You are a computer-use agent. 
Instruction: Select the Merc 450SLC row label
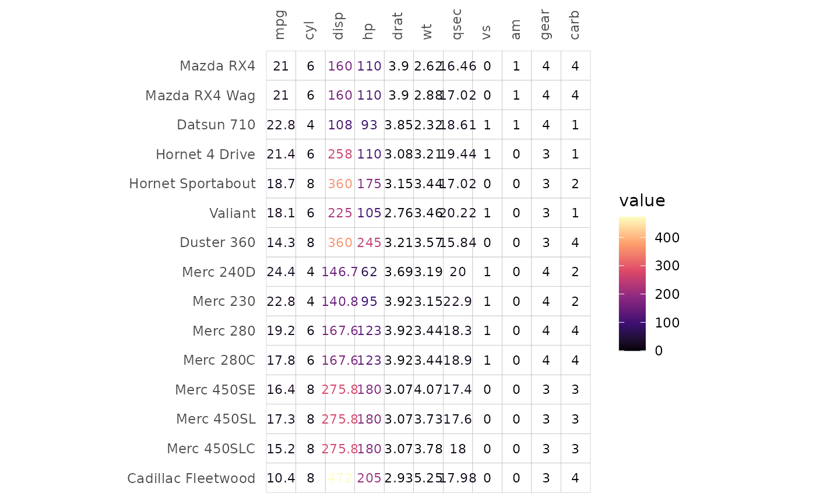pos(211,449)
